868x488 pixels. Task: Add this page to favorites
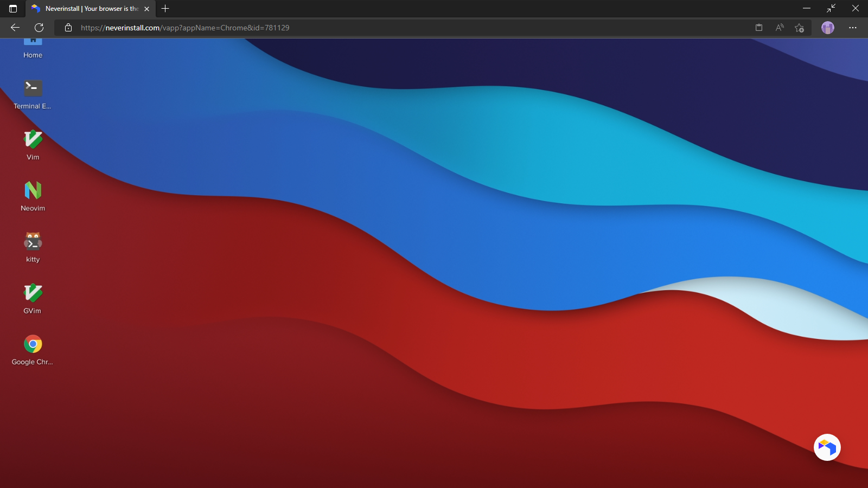[x=799, y=28]
